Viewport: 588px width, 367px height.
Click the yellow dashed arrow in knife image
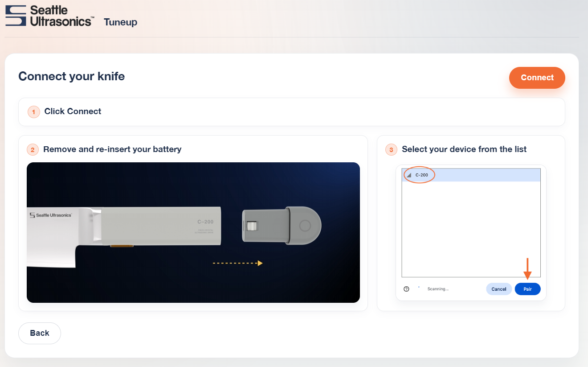pos(237,263)
